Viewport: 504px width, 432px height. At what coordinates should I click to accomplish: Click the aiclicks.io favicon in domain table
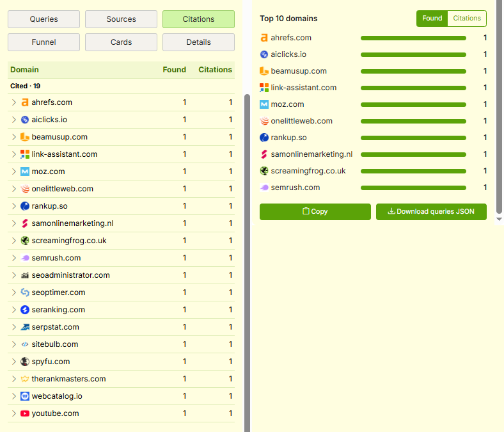[x=25, y=120]
